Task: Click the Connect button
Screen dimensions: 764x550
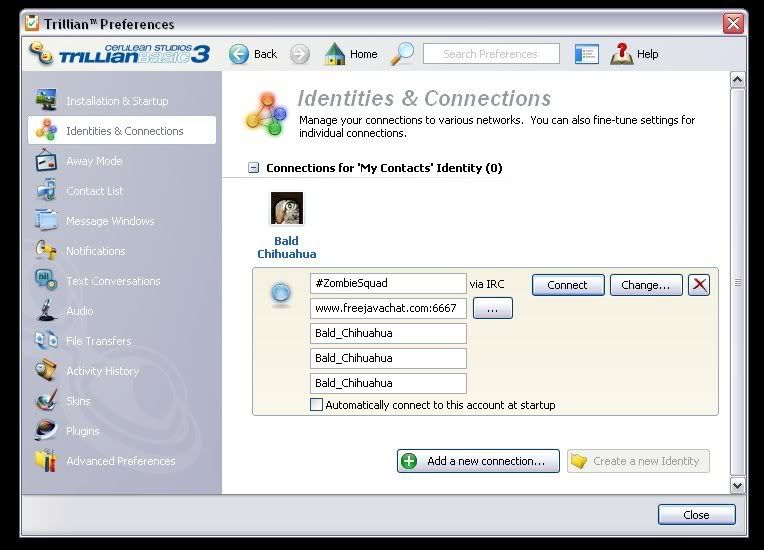Action: 568,284
